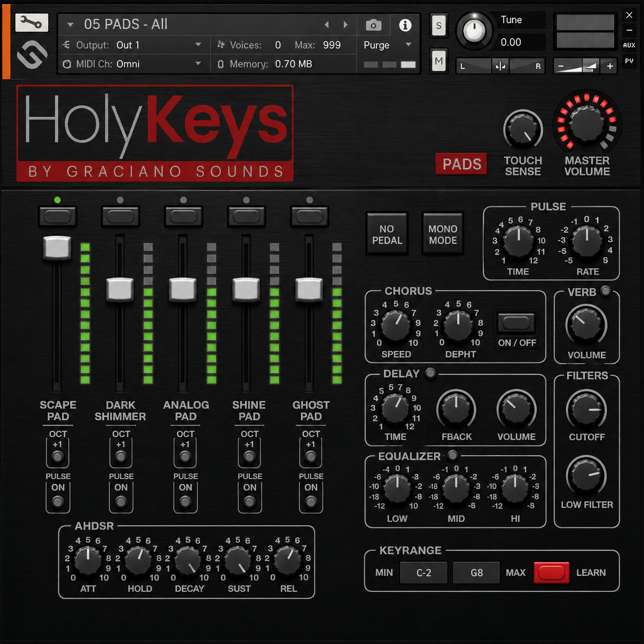Click the Filters CUTOFF knob
This screenshot has width=644, height=644.
click(x=586, y=409)
